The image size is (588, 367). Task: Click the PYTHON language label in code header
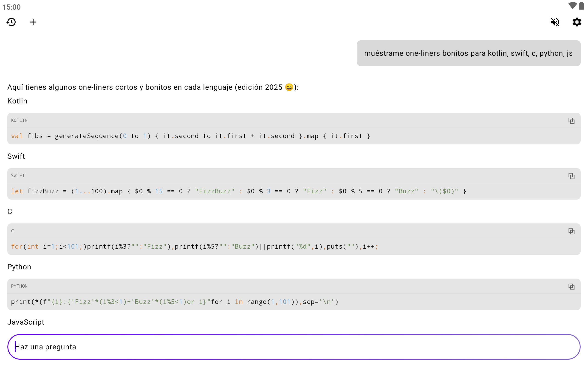[x=19, y=286]
